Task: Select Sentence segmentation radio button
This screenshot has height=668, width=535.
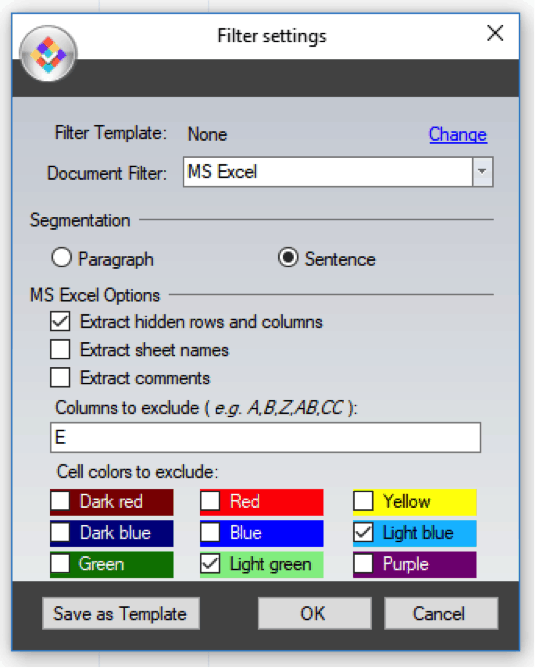Action: pos(288,258)
